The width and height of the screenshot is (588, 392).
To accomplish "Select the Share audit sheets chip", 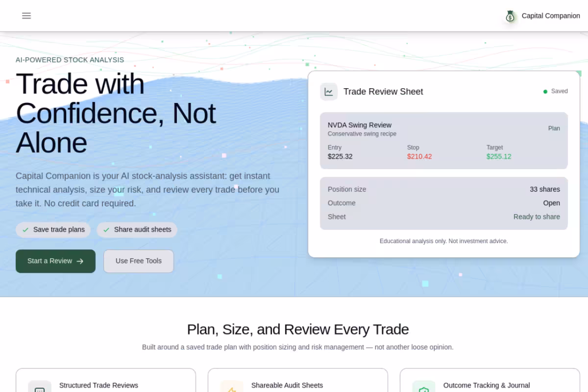I will 137,230.
